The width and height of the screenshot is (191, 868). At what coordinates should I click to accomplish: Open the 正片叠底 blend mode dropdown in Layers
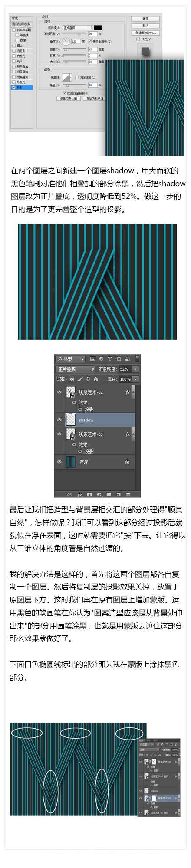pos(75,369)
